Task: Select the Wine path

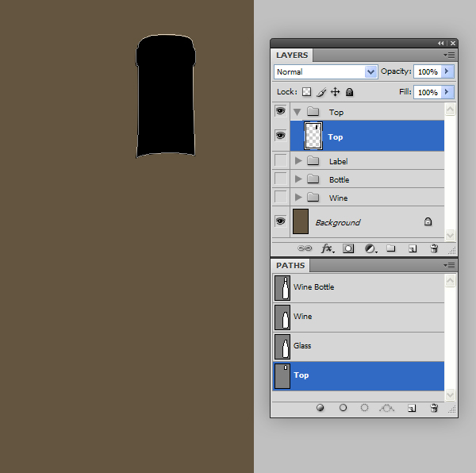Action: [359, 317]
